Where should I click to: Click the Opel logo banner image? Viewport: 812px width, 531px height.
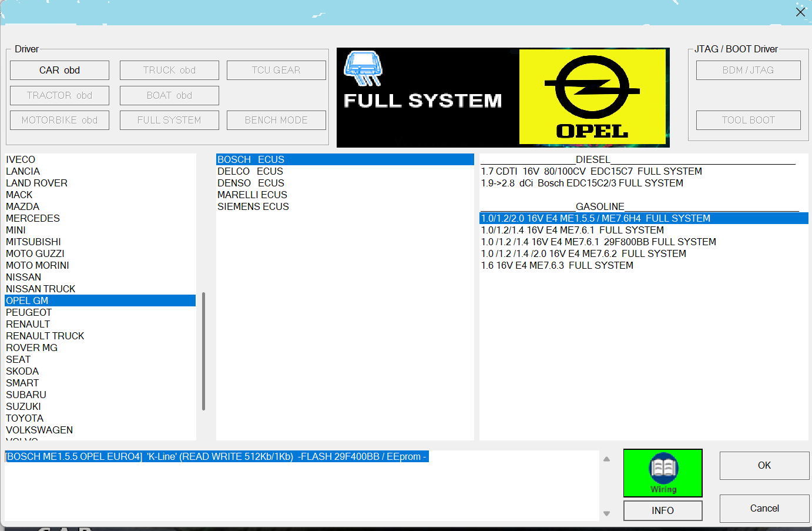[592, 97]
